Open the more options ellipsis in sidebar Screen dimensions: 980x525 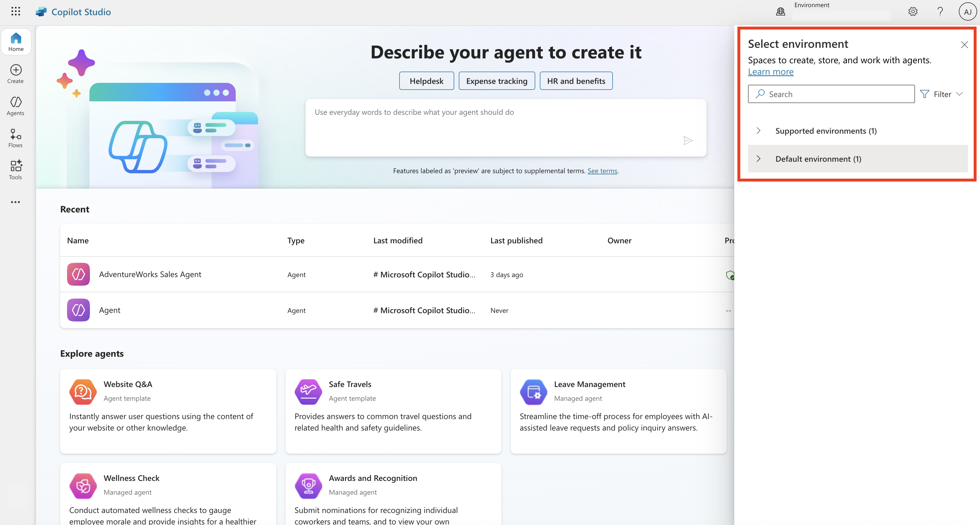pos(15,202)
